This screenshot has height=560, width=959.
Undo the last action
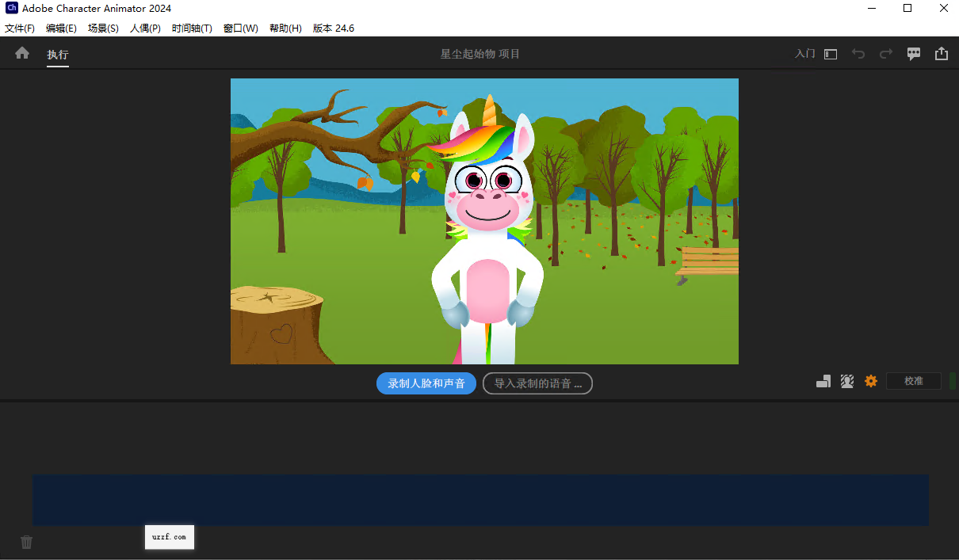(x=858, y=53)
